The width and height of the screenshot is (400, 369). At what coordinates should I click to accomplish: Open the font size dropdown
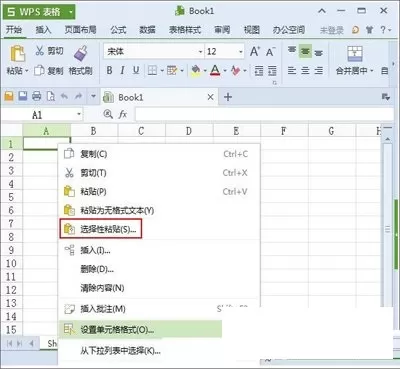(241, 52)
